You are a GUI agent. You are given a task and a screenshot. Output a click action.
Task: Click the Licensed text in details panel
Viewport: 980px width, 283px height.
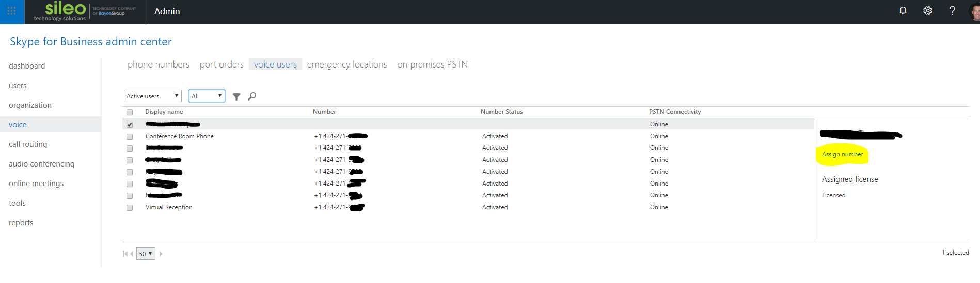click(833, 195)
